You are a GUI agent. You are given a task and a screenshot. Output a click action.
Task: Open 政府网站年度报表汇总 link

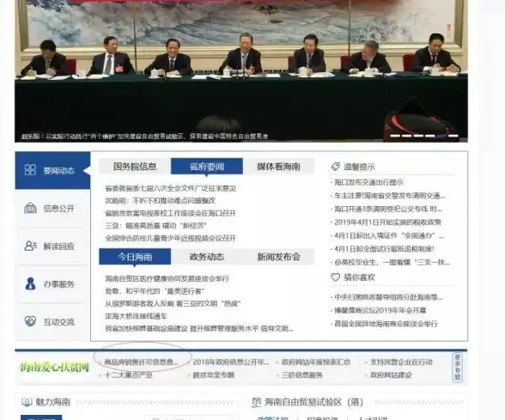(316, 362)
